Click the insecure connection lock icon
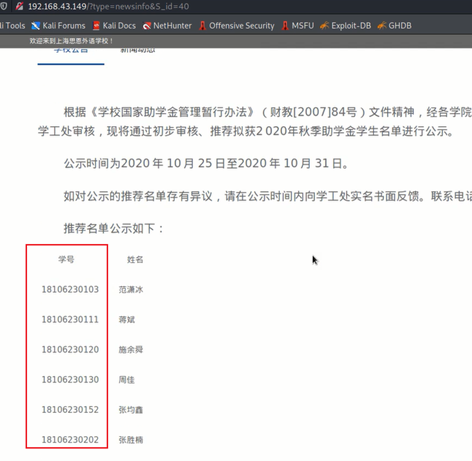Viewport: 472px width, 461px height. (x=19, y=6)
